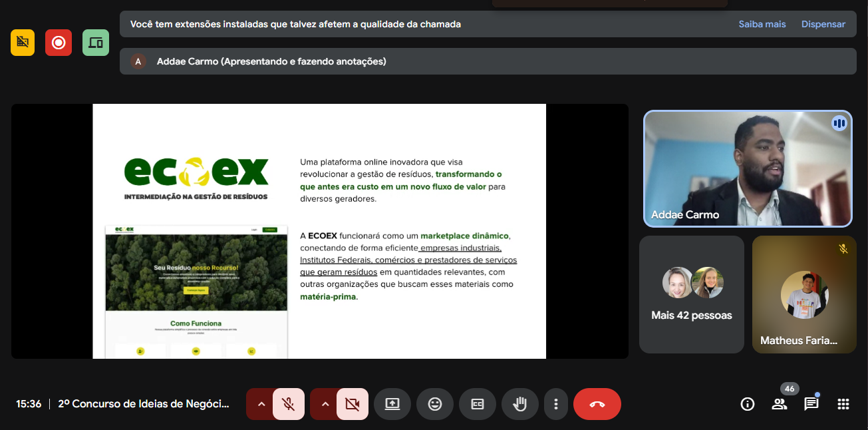Raise your hand in the meeting
The width and height of the screenshot is (868, 430).
tap(520, 404)
